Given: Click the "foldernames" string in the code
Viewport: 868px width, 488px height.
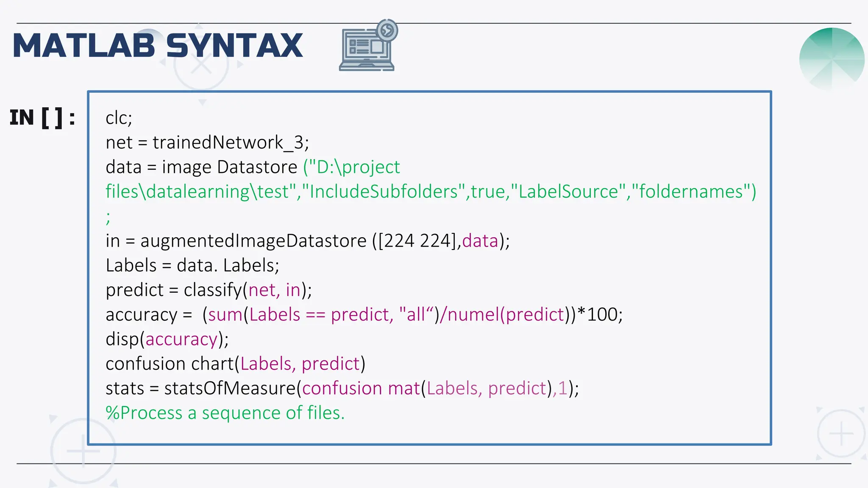Looking at the screenshot, I should [x=691, y=191].
